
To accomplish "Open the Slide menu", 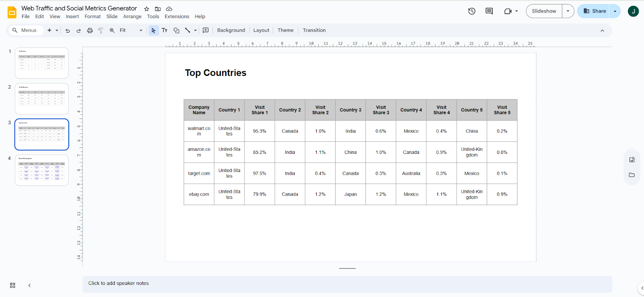I will pos(112,16).
